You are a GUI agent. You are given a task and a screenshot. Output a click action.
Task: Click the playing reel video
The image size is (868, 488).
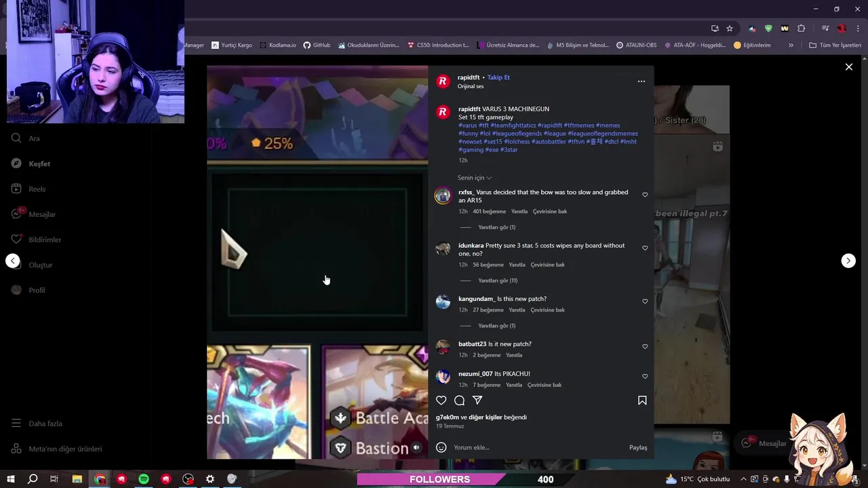click(x=317, y=262)
